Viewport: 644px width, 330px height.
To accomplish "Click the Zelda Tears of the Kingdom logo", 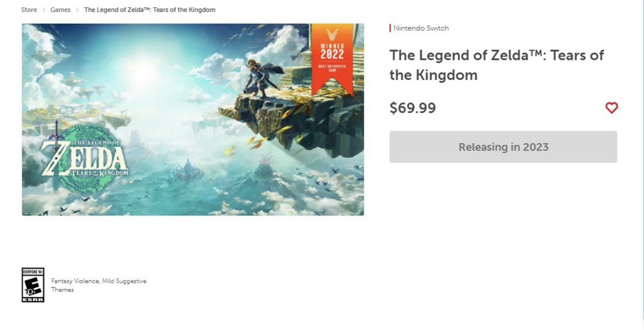I will pyautogui.click(x=85, y=156).
